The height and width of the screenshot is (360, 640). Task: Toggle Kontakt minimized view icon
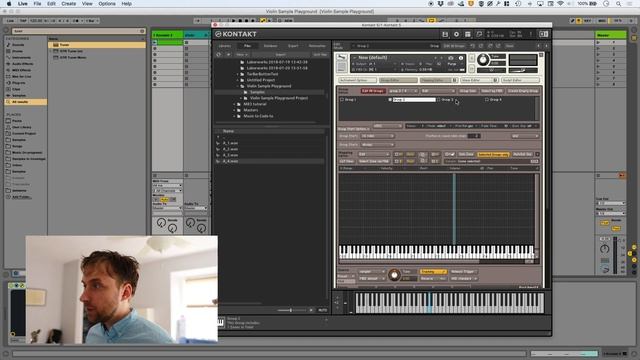(479, 34)
